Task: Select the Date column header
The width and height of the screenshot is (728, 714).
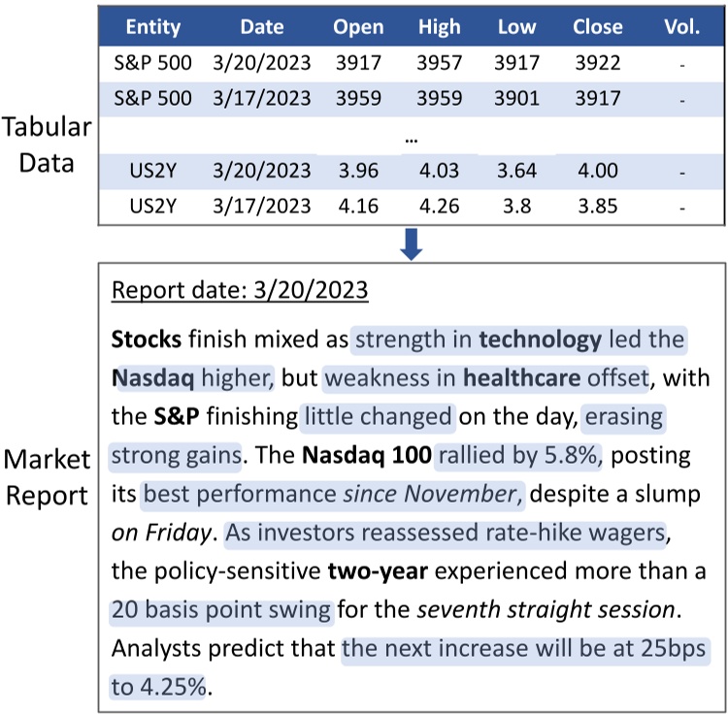Action: pyautogui.click(x=262, y=26)
